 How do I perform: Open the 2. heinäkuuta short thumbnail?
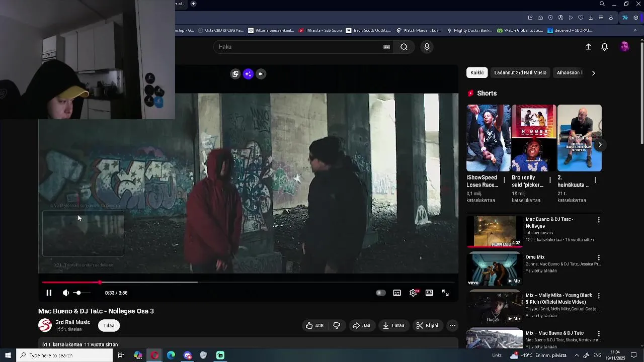579,138
